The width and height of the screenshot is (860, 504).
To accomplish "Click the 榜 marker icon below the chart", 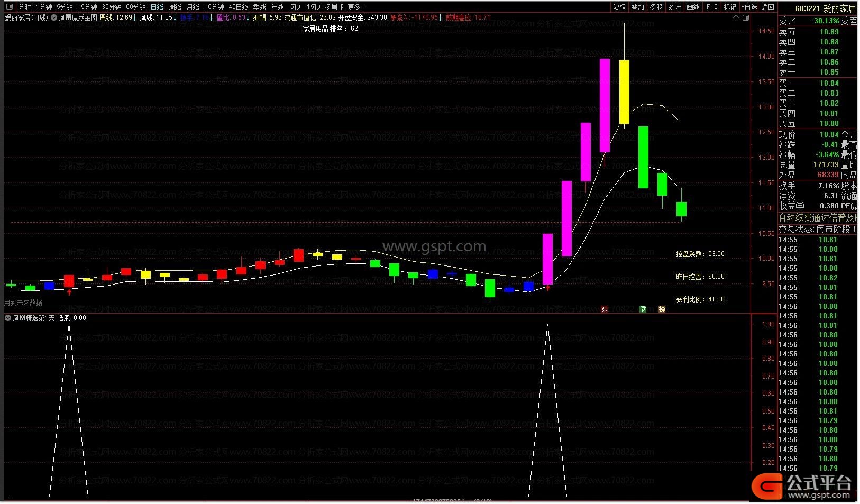I will 662,309.
